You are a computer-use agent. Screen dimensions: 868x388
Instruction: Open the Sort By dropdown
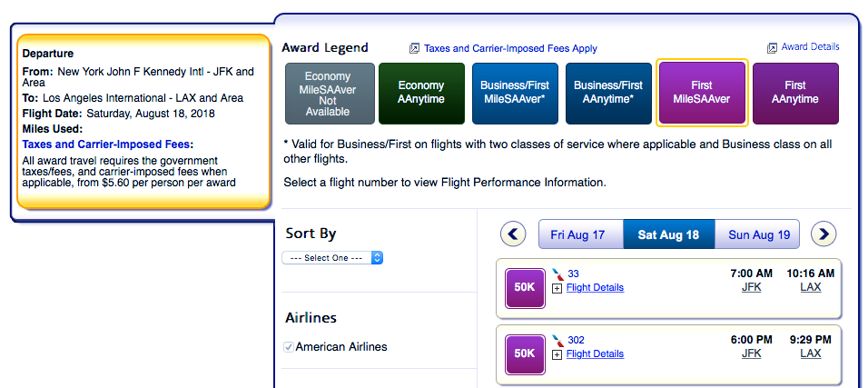coord(332,258)
